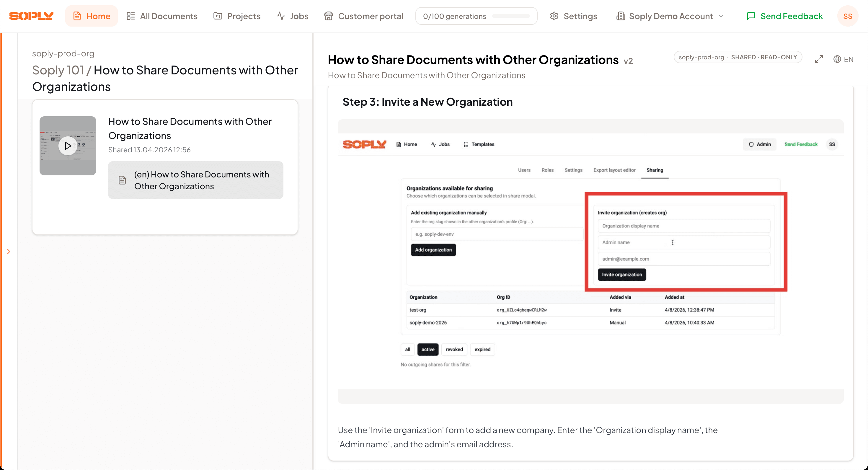Go to All Documents
Viewport: 868px width, 470px height.
[x=162, y=16]
